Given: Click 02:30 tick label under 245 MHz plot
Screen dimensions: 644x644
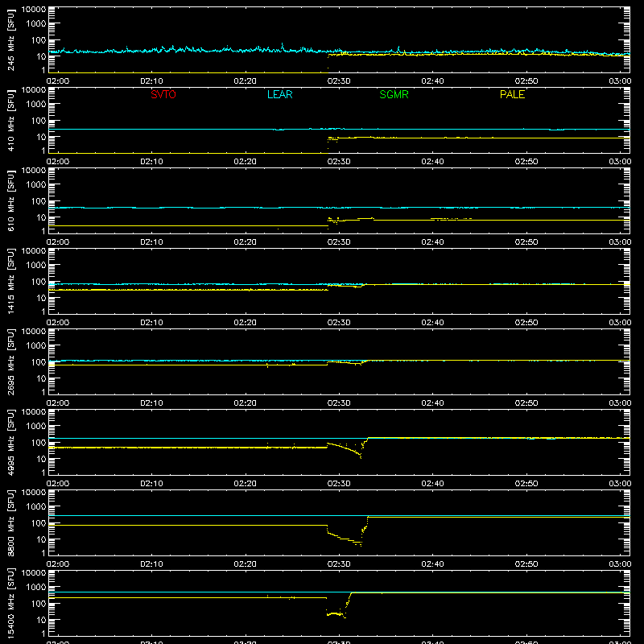Looking at the screenshot, I should (x=339, y=81).
